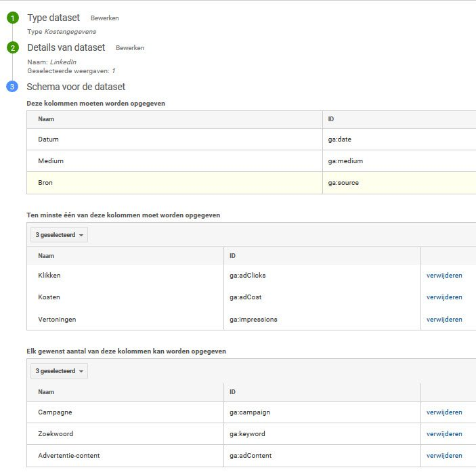Remove the Zoekwoord column with verwijderen

click(444, 434)
